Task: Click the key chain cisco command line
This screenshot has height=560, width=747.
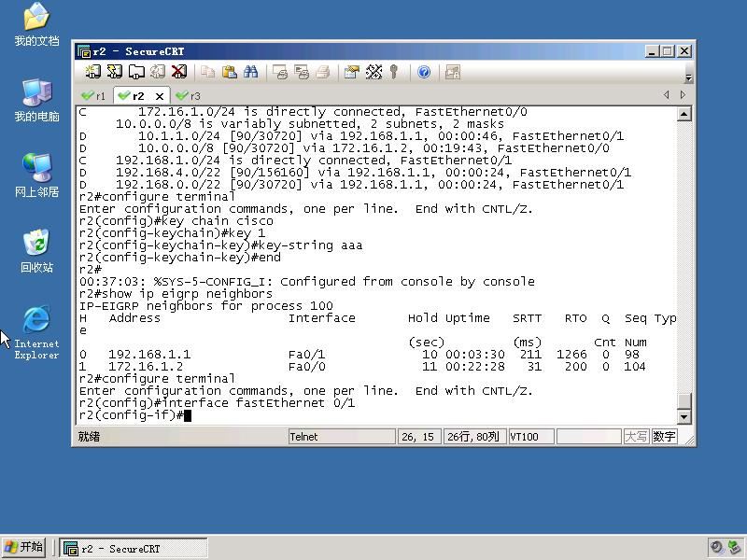Action: 176,221
